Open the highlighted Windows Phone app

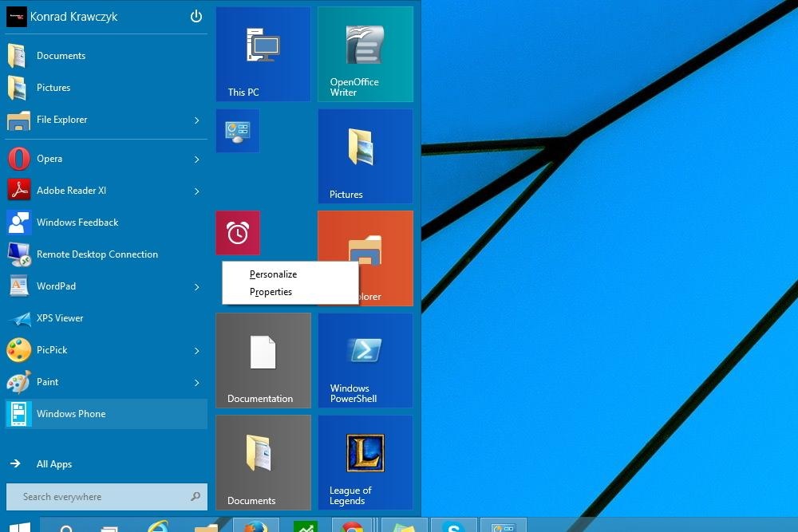106,413
